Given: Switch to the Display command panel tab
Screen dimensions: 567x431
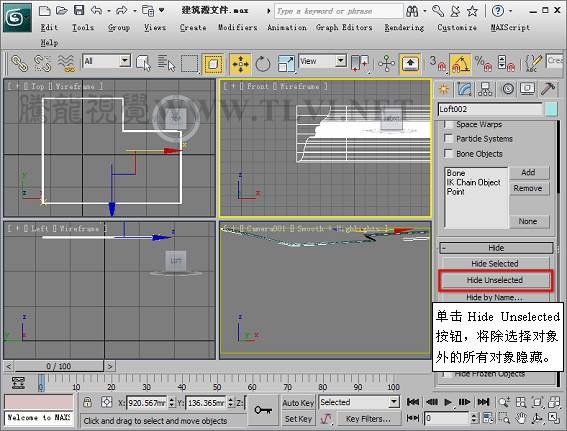Looking at the screenshot, I should coord(528,89).
